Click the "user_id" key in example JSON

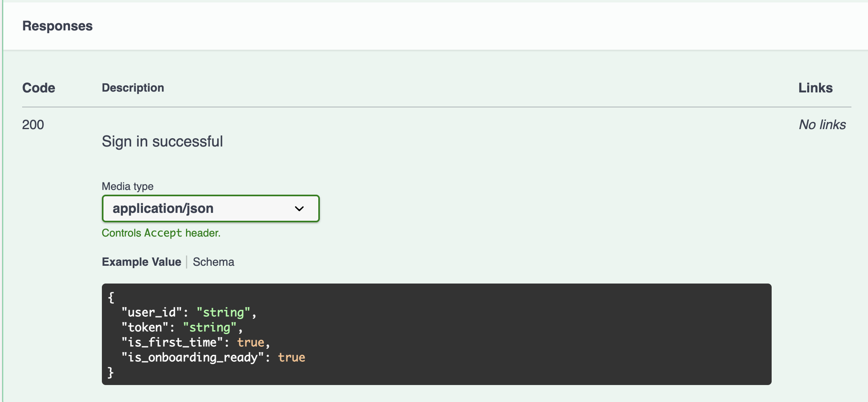152,312
